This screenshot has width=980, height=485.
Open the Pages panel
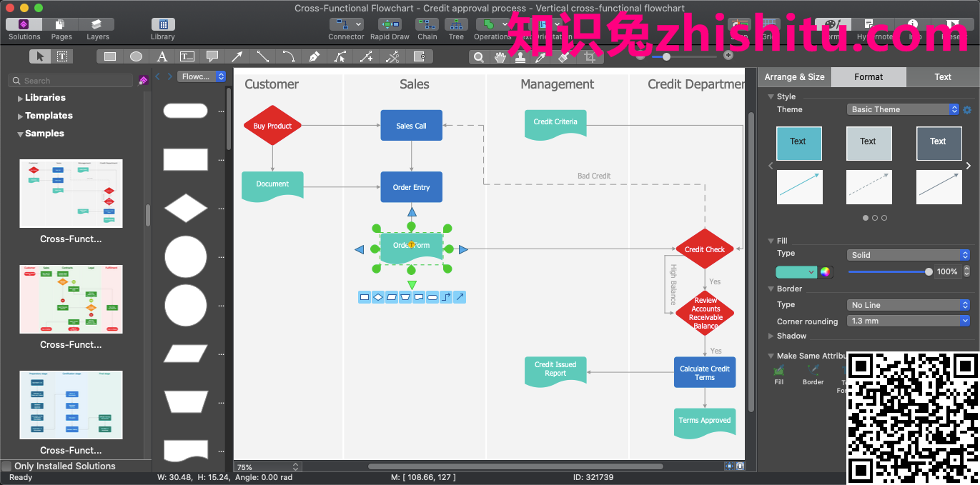pos(61,24)
